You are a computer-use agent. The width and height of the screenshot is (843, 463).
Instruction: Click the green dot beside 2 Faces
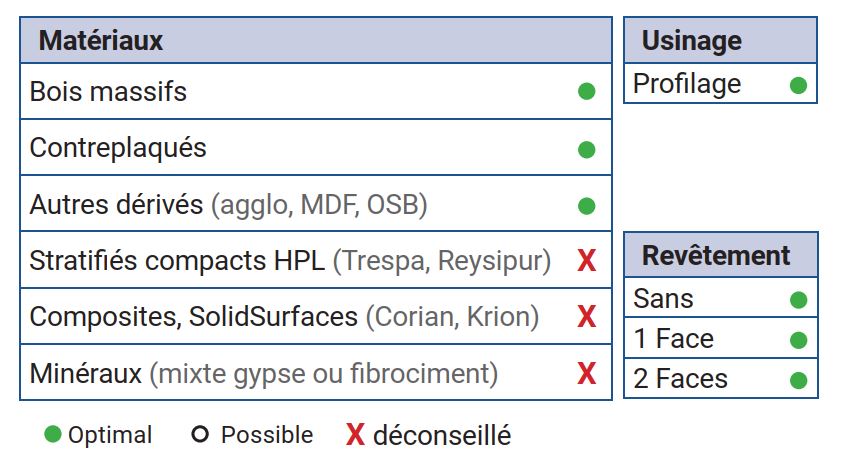[x=798, y=380]
